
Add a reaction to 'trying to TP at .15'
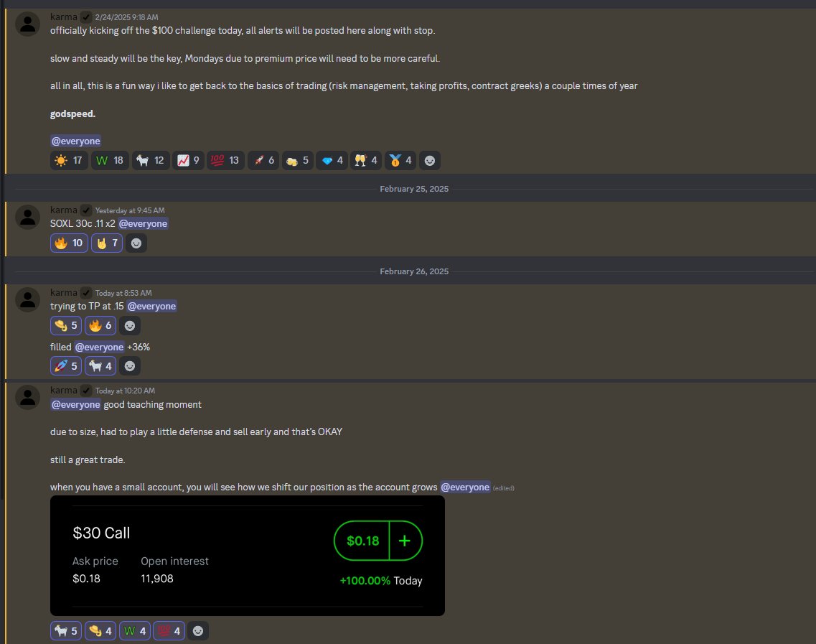click(130, 325)
